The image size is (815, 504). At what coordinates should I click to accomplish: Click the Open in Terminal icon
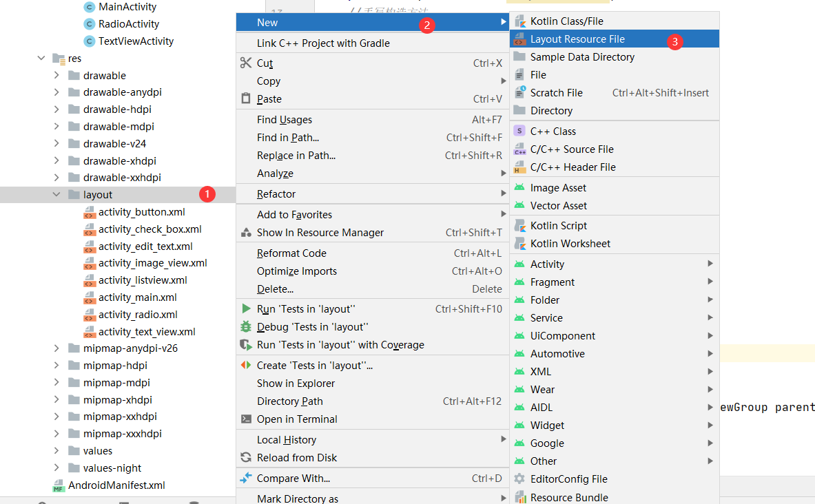tap(246, 419)
